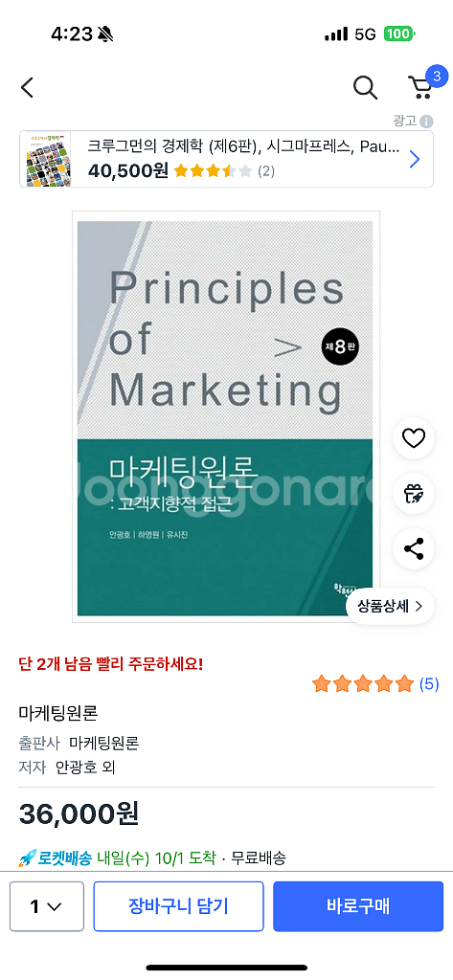The height and width of the screenshot is (980, 453).
Task: Tap the ad info icon next to 광고
Action: 427,122
